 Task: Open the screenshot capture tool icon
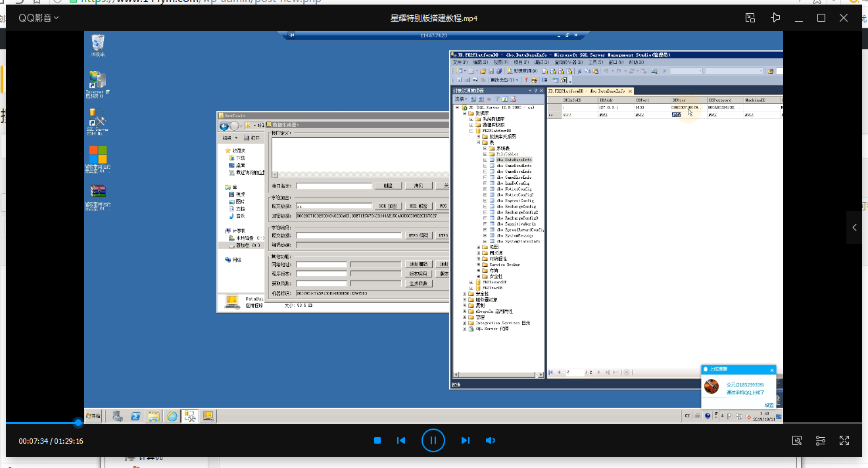pos(797,440)
